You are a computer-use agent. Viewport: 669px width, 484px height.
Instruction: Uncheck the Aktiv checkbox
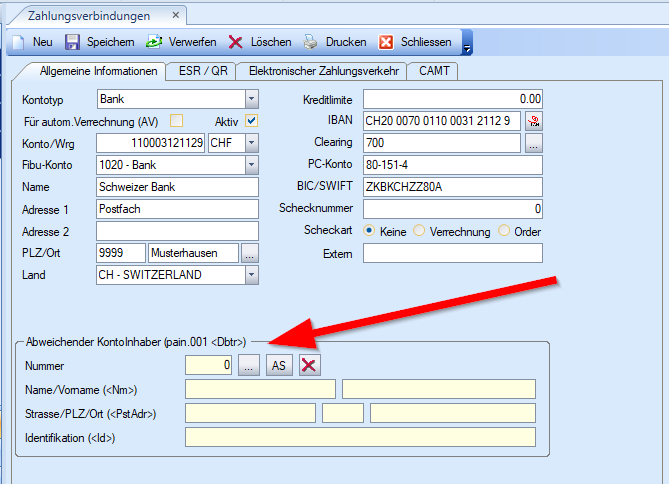(252, 121)
